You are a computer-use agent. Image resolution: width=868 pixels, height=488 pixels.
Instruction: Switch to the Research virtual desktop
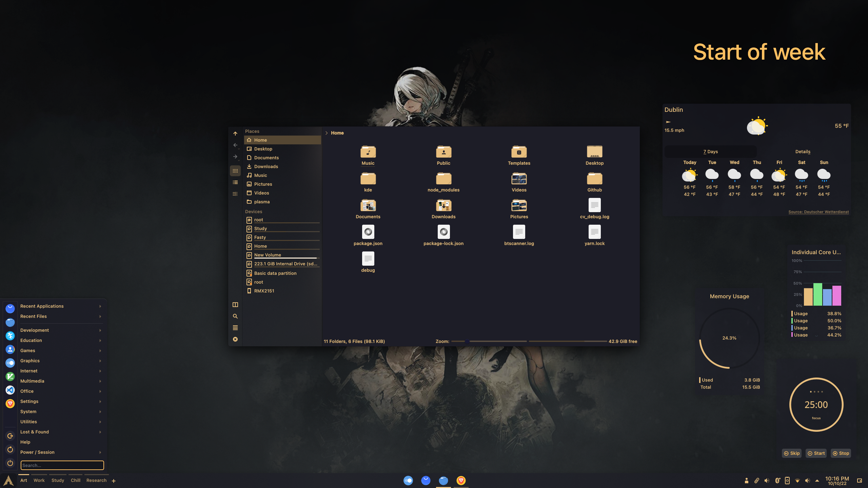(96, 480)
